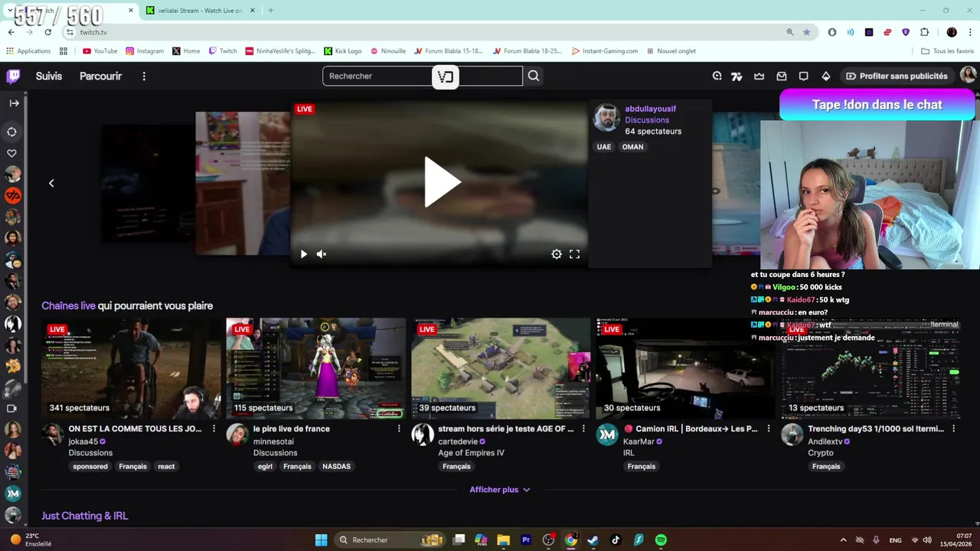This screenshot has height=551, width=980.
Task: Open the whispers chat bubble icon
Action: point(803,76)
